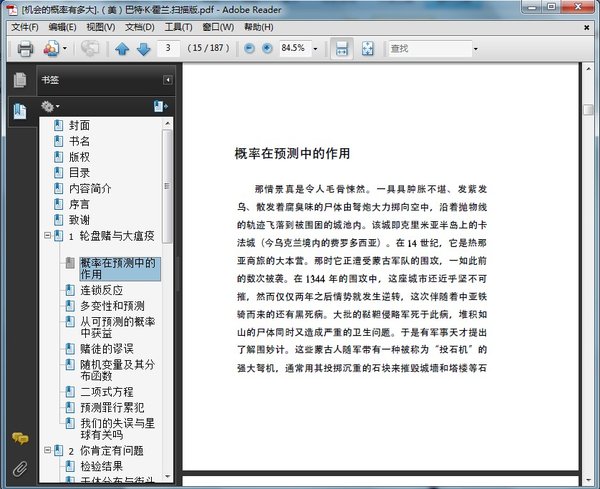Select the 序言 bookmark

click(x=79, y=204)
